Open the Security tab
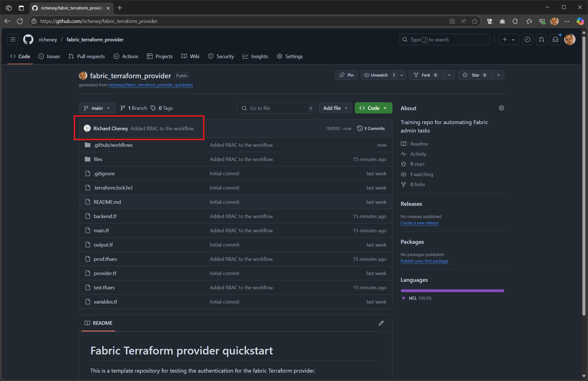The height and width of the screenshot is (381, 588). pyautogui.click(x=221, y=56)
